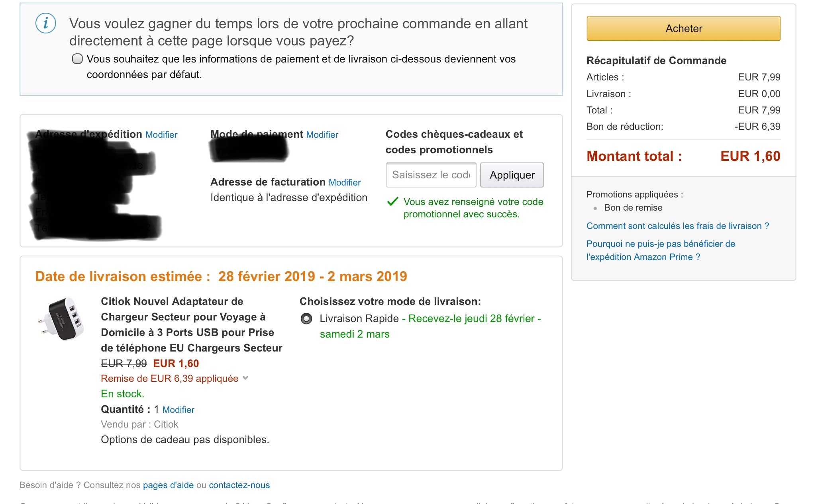
Task: Click the Remise de EUR 6,39 appliquée text
Action: click(169, 379)
